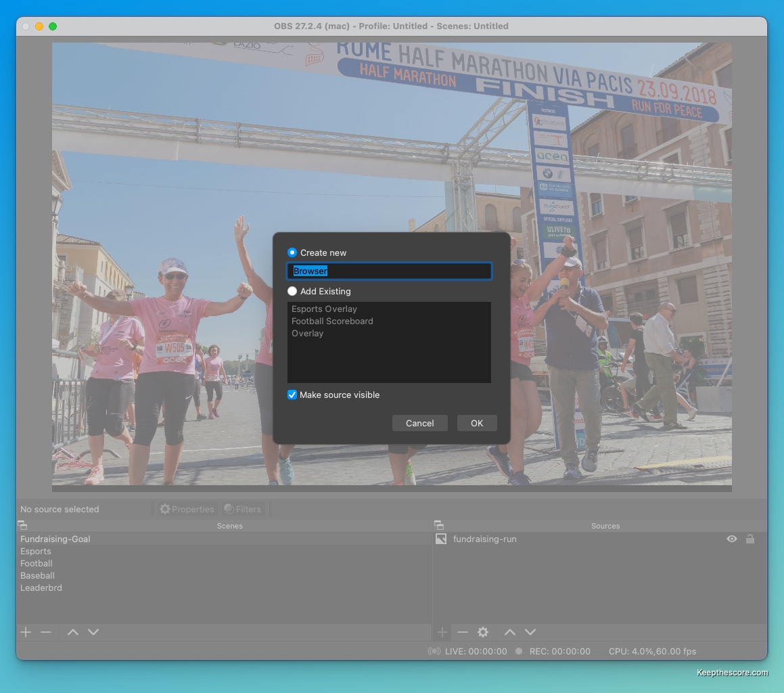The image size is (784, 693).
Task: Add a new source with plus icon
Action: tap(442, 632)
